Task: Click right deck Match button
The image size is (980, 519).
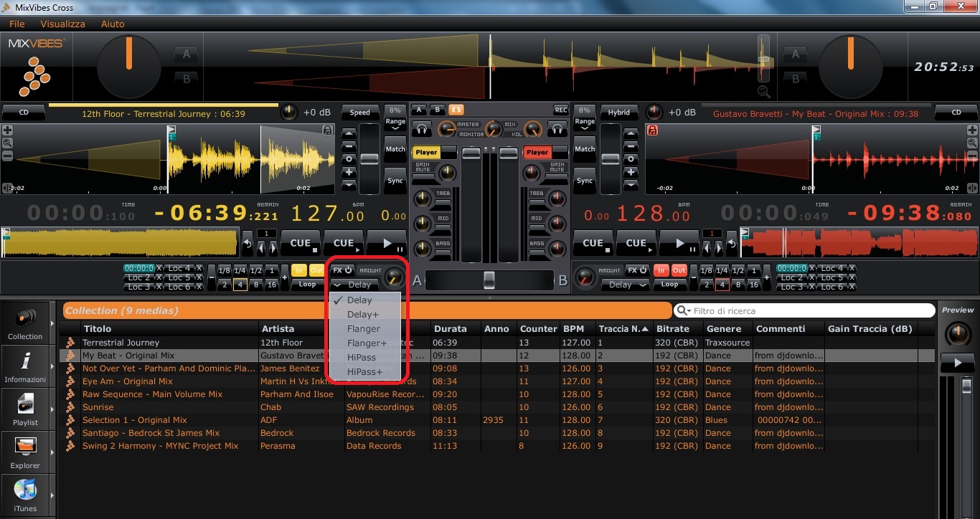Action: (585, 149)
